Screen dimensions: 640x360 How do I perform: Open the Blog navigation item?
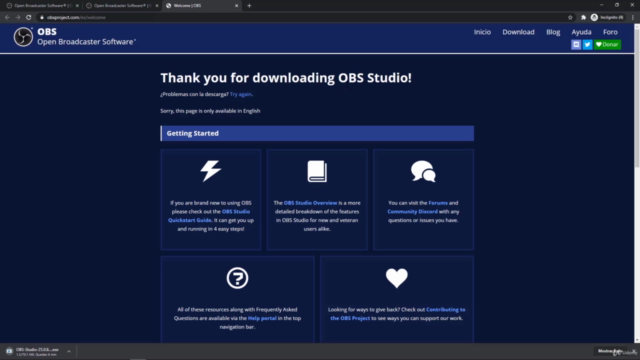[553, 32]
